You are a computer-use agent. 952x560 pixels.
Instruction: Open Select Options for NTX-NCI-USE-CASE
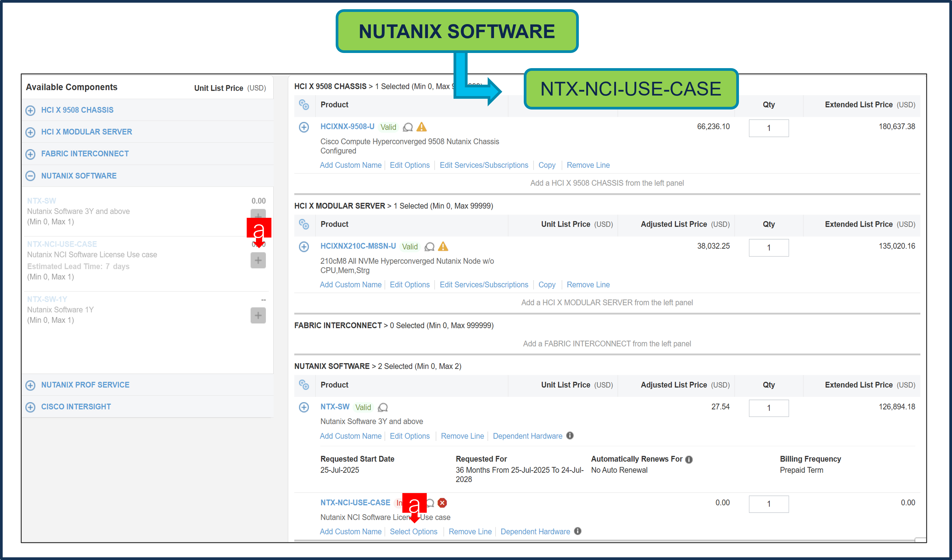[414, 531]
